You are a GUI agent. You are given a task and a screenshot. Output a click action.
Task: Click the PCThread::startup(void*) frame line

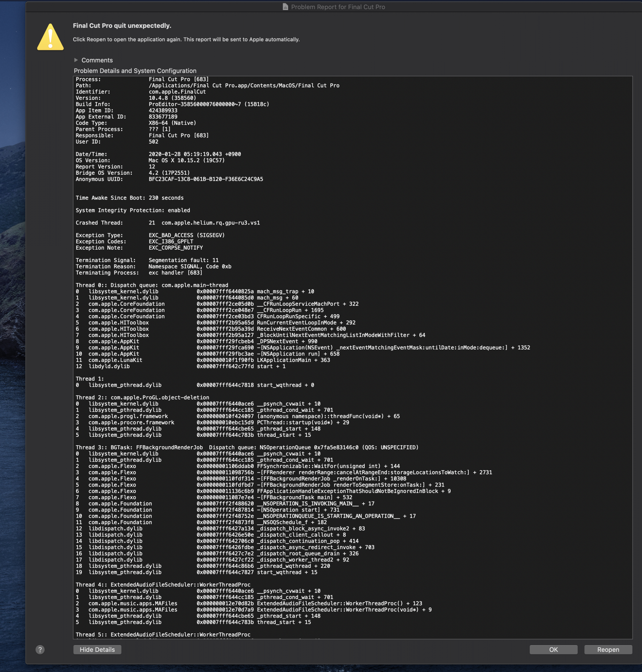(213, 422)
